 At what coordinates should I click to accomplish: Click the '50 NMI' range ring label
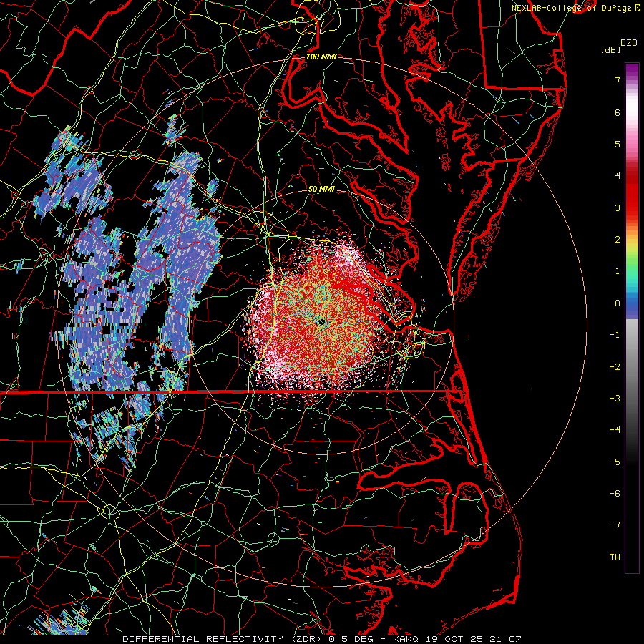coord(321,189)
